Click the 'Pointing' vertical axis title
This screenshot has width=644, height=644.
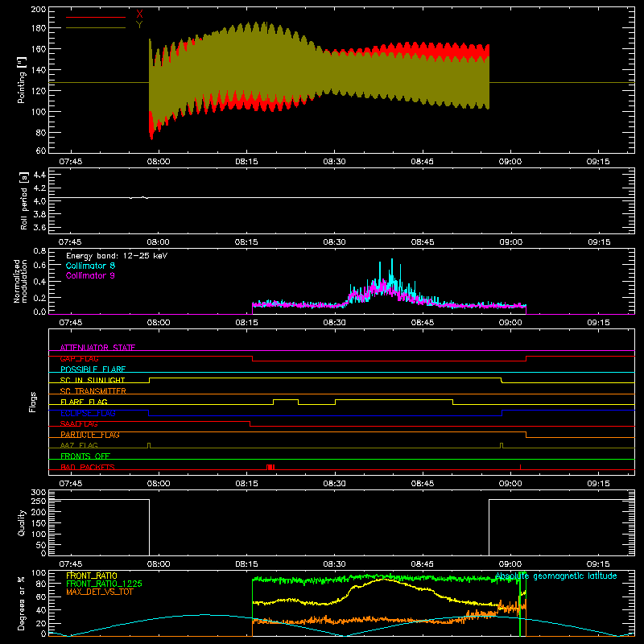point(22,80)
